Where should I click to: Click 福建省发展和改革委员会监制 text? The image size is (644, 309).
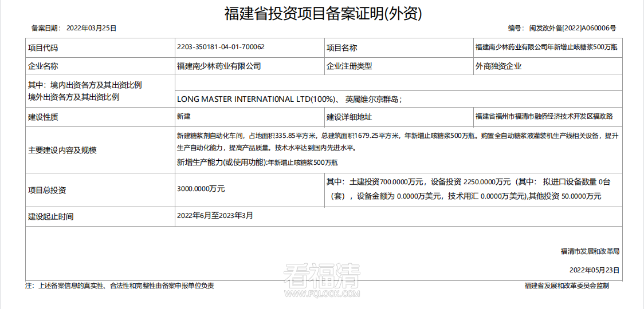567,286
